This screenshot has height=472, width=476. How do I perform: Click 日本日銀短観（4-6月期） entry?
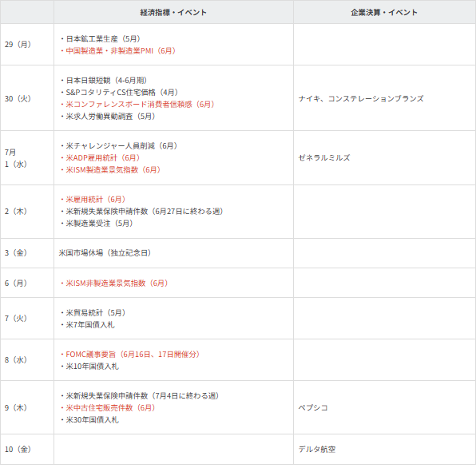[x=104, y=81]
